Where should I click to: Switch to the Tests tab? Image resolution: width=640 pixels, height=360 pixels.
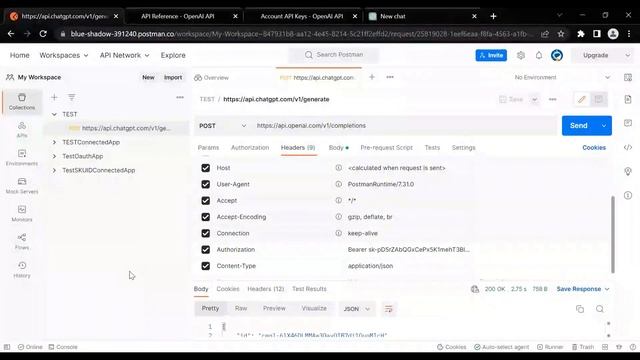coord(432,148)
